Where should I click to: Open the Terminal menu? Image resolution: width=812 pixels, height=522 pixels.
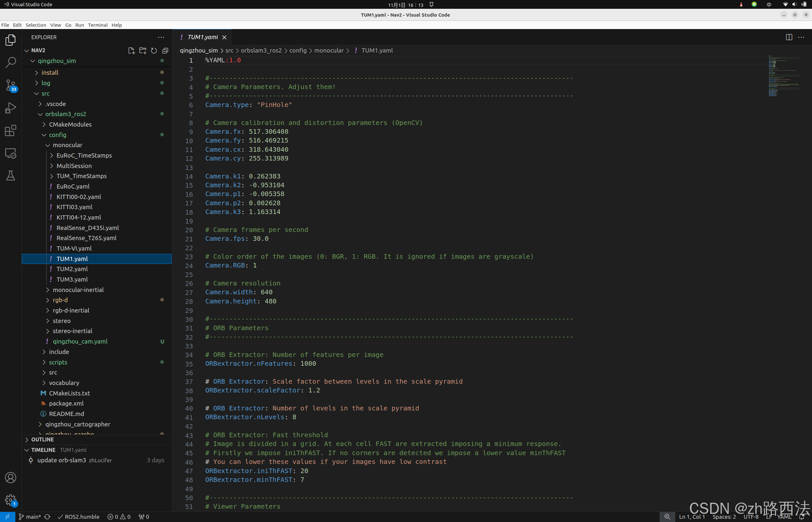[x=98, y=25]
